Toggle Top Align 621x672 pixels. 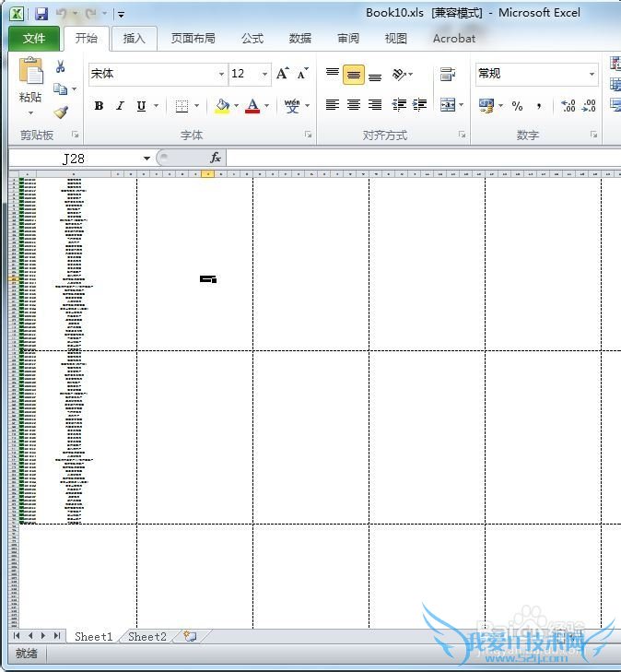(333, 74)
